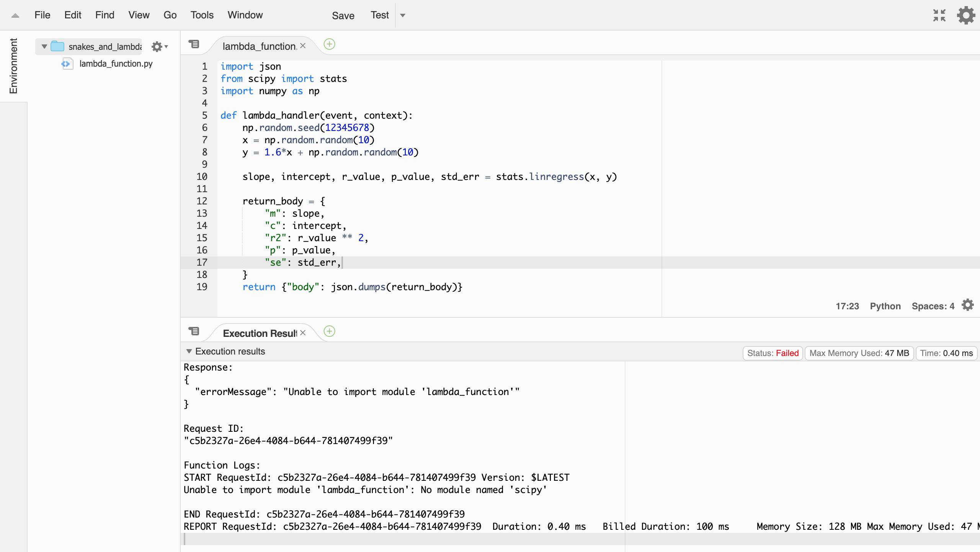The image size is (980, 552).
Task: Open the Tools menu
Action: click(202, 15)
